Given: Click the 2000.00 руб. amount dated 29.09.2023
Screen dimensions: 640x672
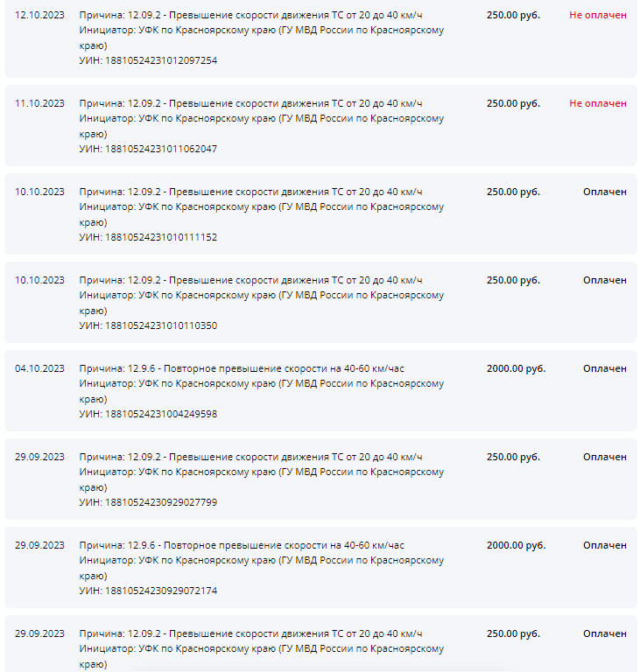Looking at the screenshot, I should [516, 545].
